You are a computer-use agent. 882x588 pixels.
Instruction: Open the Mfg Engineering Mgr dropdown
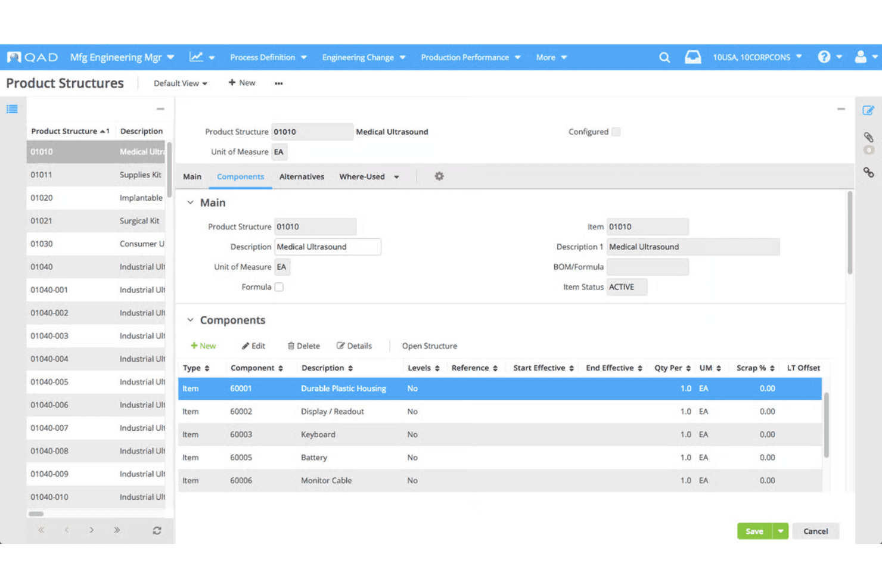(122, 57)
